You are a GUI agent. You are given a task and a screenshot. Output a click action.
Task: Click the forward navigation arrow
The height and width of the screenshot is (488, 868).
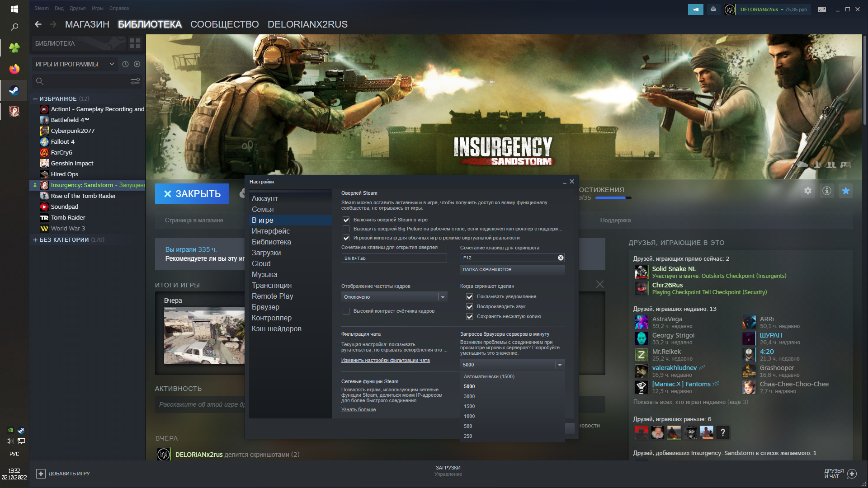pyautogui.click(x=53, y=24)
